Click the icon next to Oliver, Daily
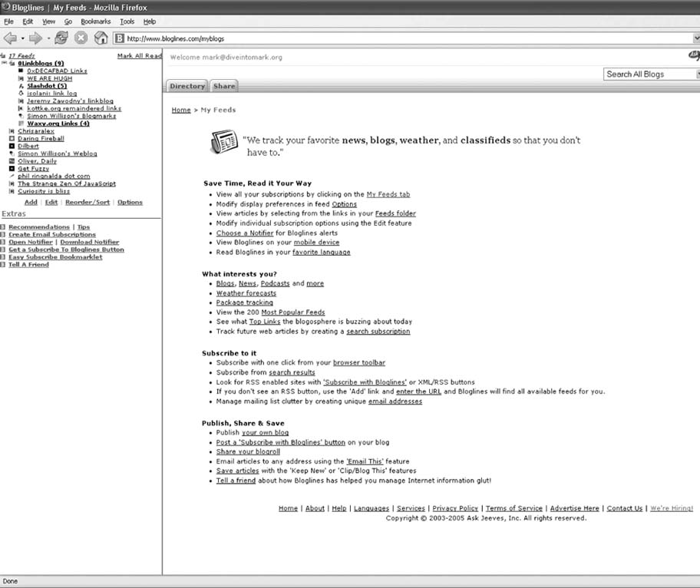700x588 pixels. click(12, 160)
